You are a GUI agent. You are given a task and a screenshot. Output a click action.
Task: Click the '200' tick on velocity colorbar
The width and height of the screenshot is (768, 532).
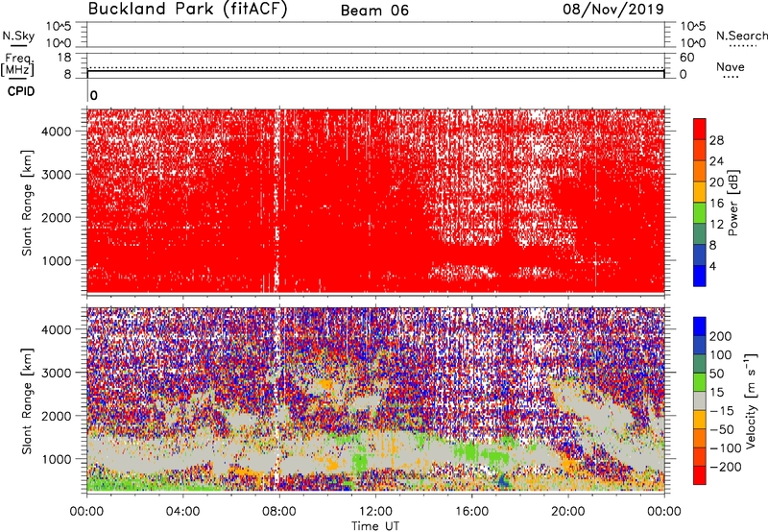(721, 336)
